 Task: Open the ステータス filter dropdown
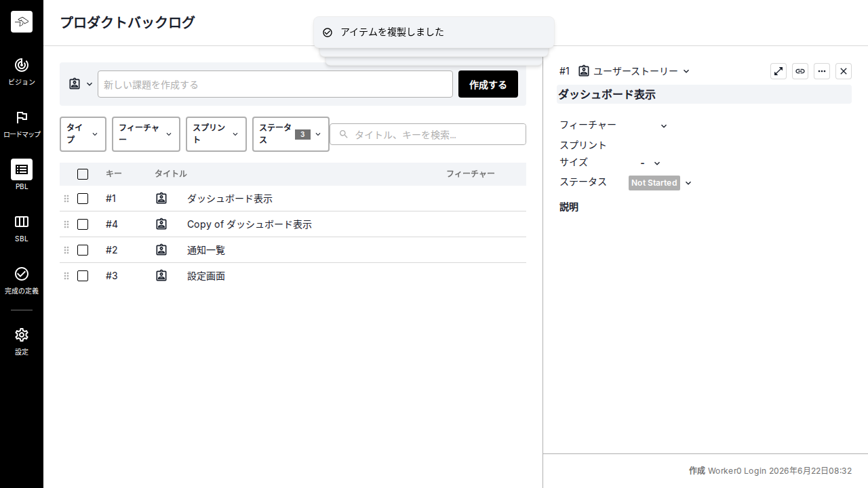click(291, 134)
